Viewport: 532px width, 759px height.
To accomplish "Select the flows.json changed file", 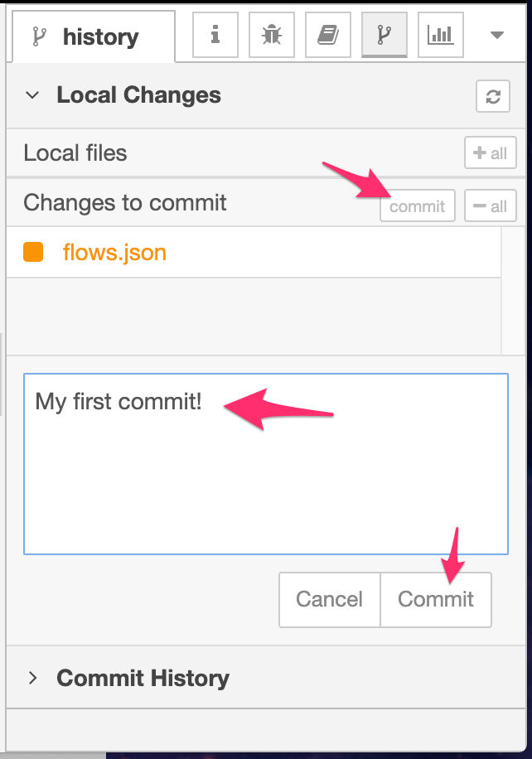I will [x=254, y=252].
